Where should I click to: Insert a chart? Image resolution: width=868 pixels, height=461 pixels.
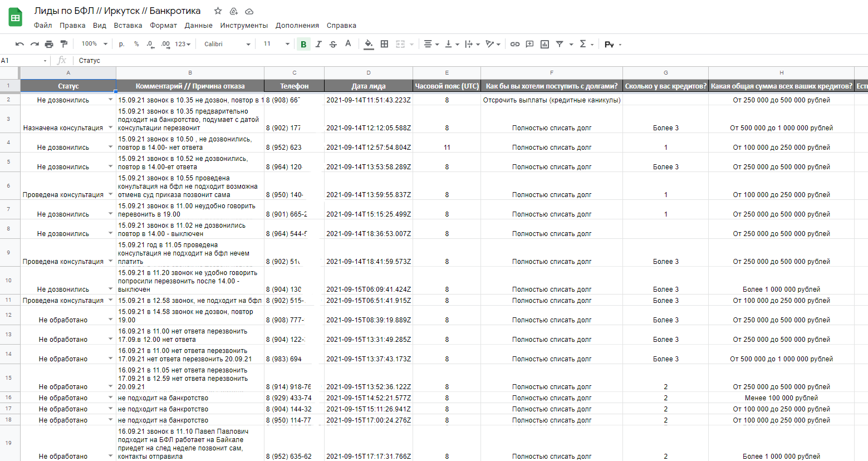pyautogui.click(x=545, y=44)
